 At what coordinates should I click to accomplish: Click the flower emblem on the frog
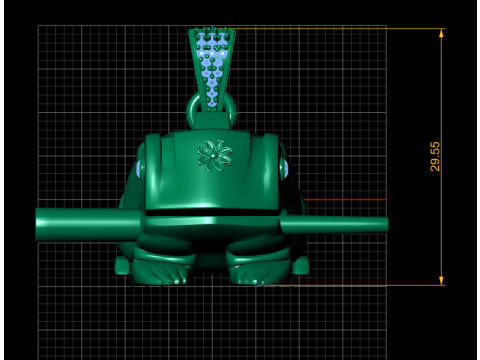click(214, 156)
